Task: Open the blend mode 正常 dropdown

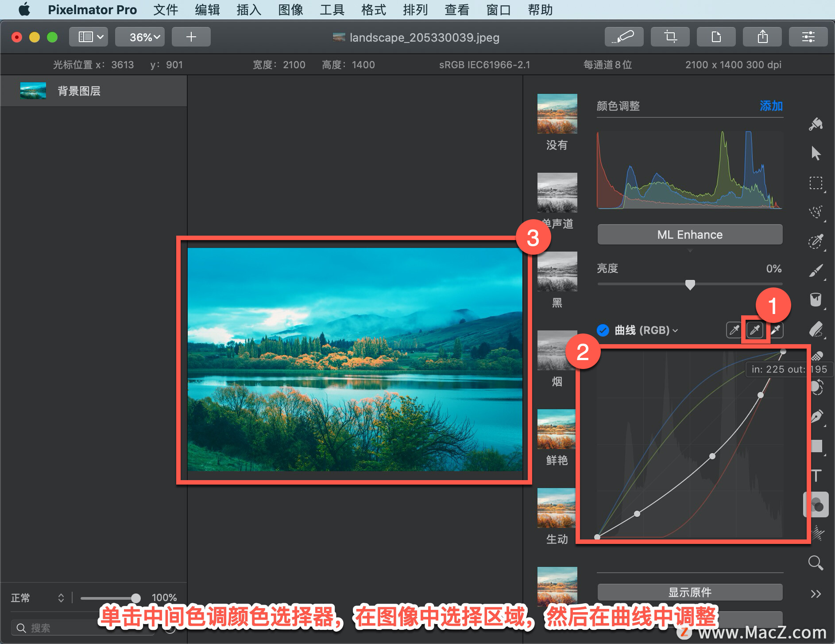Action: (37, 598)
